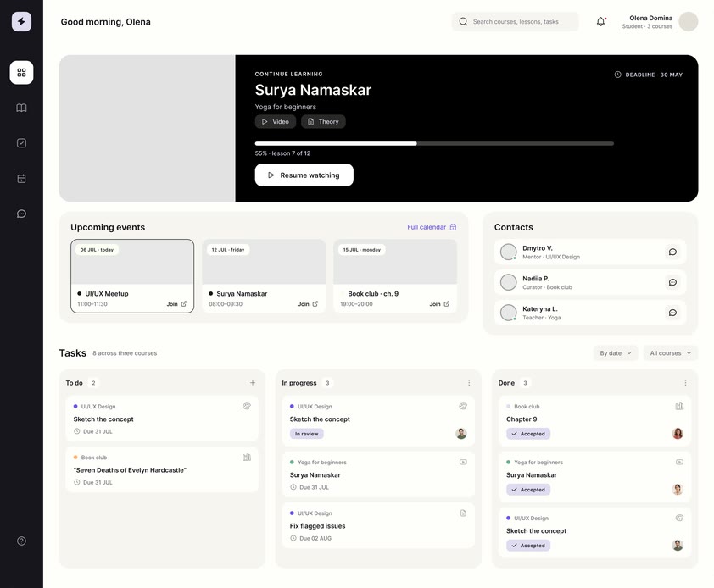Click the 06 JUL today date tag
This screenshot has height=588, width=714.
tap(97, 249)
